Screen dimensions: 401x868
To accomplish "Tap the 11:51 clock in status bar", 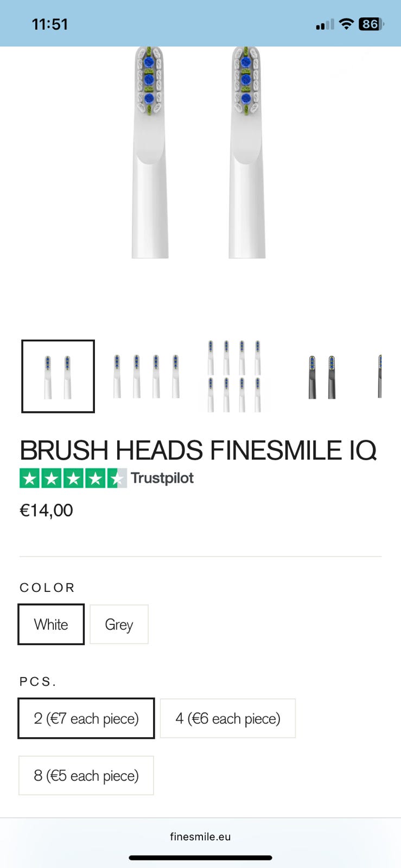I will tap(50, 24).
